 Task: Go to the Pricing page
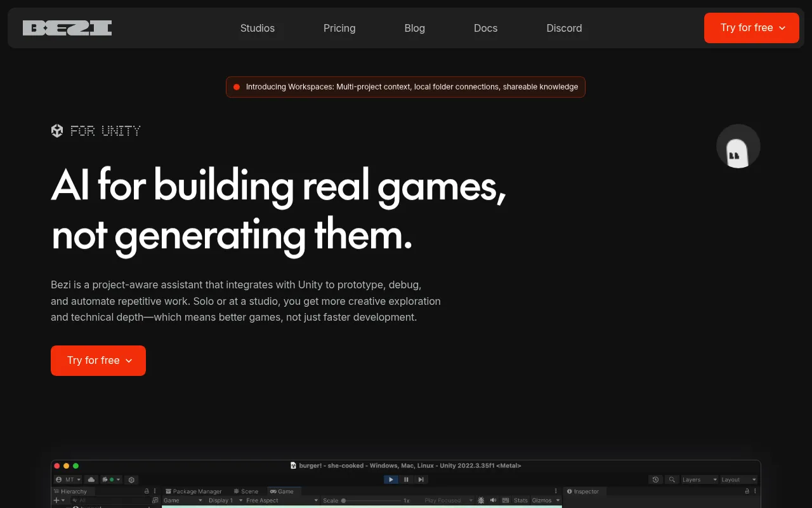(339, 28)
